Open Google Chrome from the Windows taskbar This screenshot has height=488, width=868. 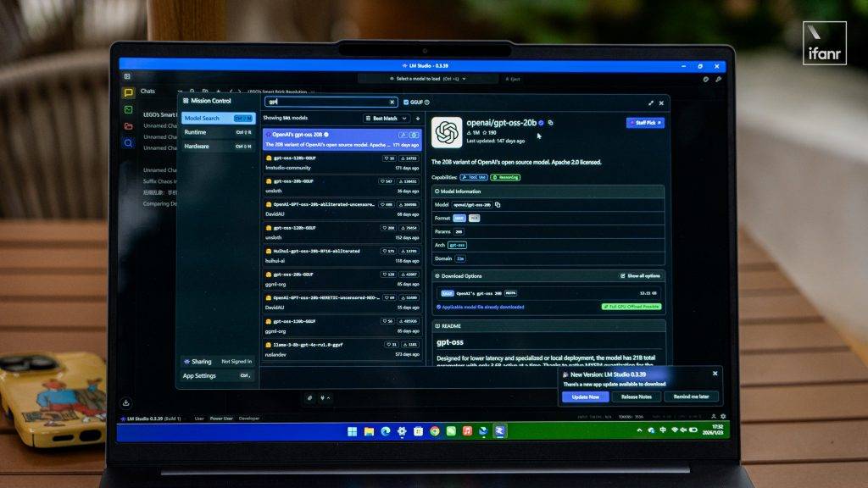[434, 431]
